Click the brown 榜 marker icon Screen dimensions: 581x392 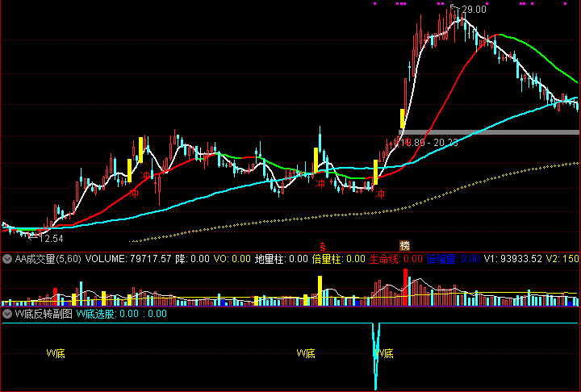tap(404, 245)
